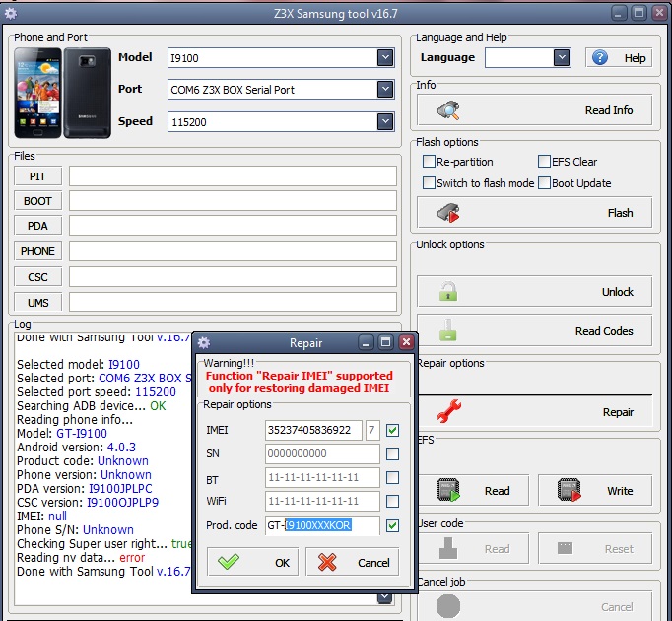Click 'PDA version: I9100JPLPC' log line
The image size is (672, 621).
point(85,489)
